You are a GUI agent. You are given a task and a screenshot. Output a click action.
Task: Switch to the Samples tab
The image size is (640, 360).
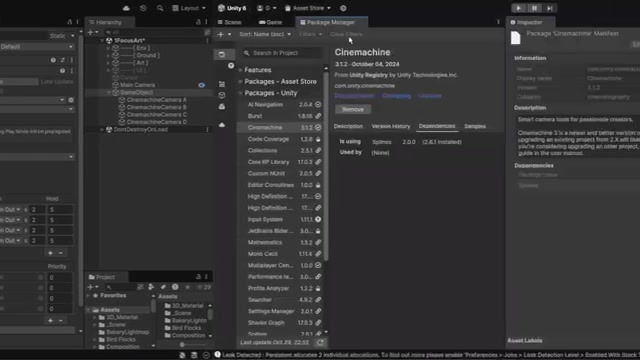click(x=475, y=127)
